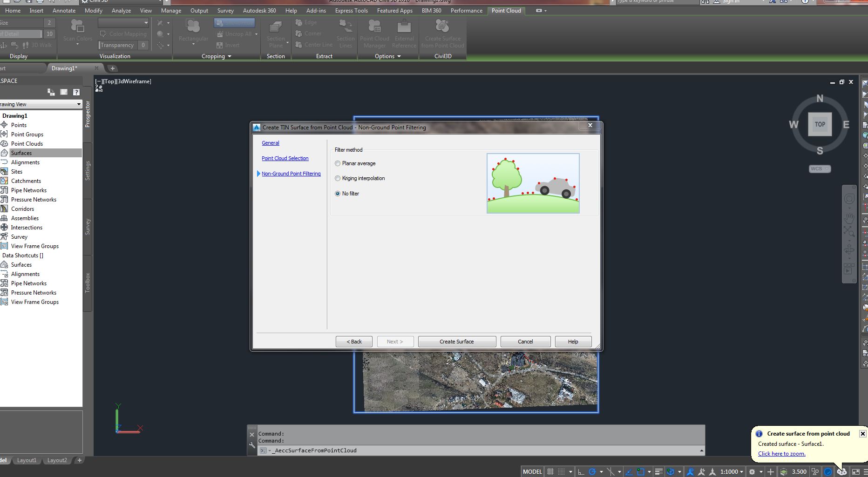Open the WCS coordinate system dropdown
Screen dimensions: 868x477
point(820,169)
